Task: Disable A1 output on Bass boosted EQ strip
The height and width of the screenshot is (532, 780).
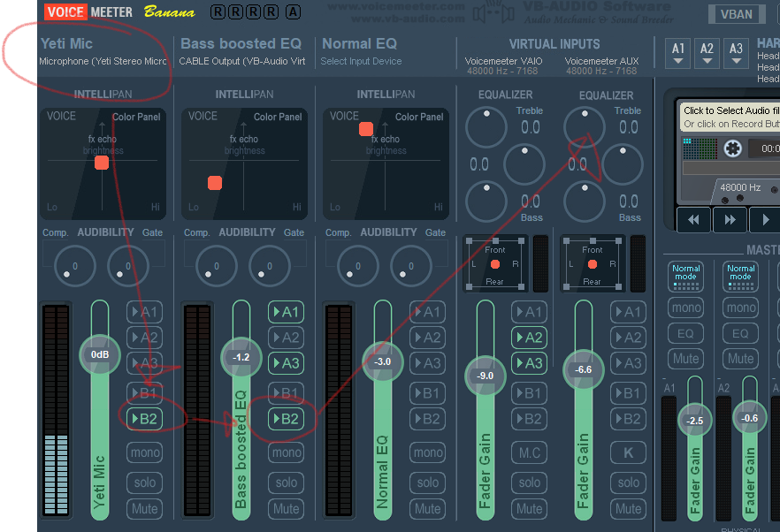Action: click(286, 312)
